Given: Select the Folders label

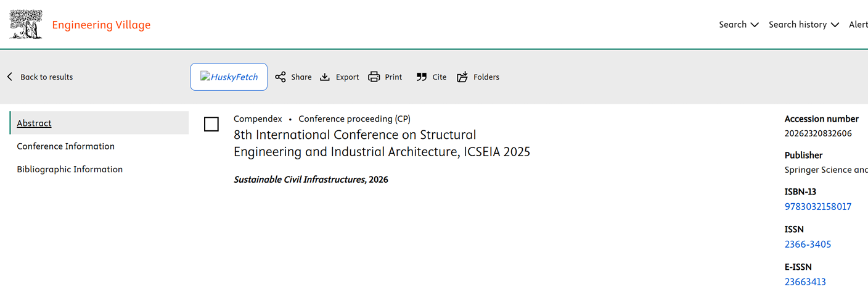Looking at the screenshot, I should click(486, 77).
